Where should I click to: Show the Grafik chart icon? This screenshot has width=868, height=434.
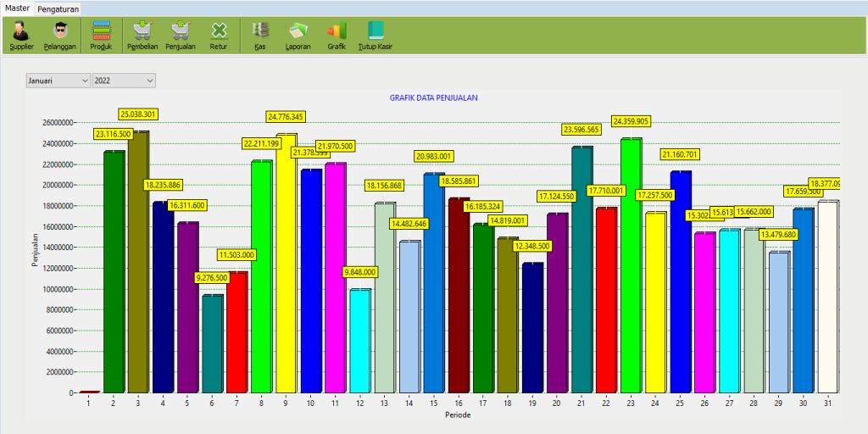coord(337,36)
